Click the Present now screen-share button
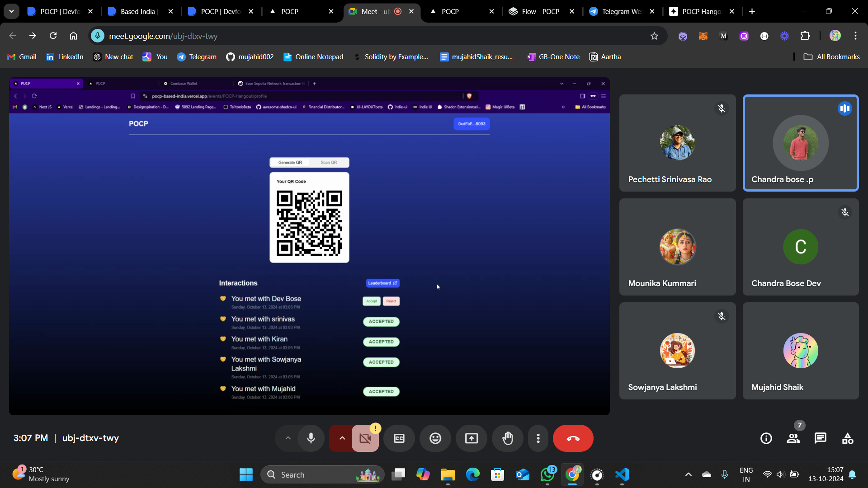 click(472, 438)
